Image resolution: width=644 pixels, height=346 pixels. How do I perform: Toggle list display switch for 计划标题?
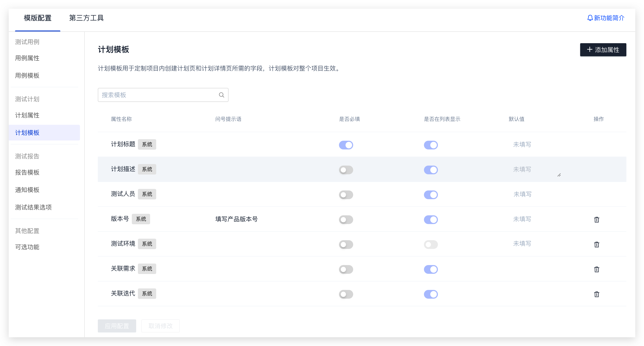[x=431, y=145]
